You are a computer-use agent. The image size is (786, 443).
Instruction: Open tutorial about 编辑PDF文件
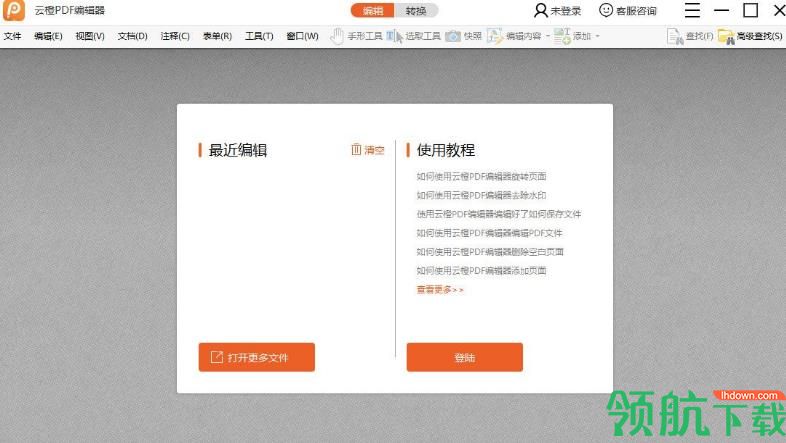(x=489, y=233)
